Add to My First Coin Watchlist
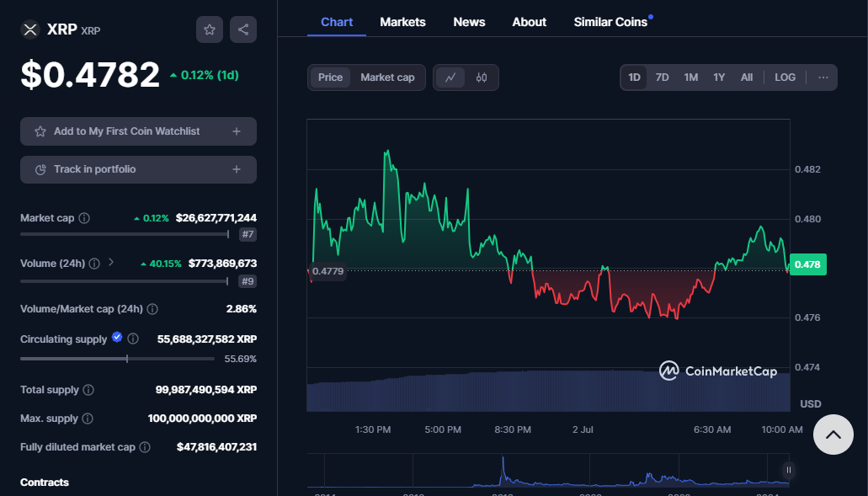This screenshot has height=496, width=868. point(138,131)
